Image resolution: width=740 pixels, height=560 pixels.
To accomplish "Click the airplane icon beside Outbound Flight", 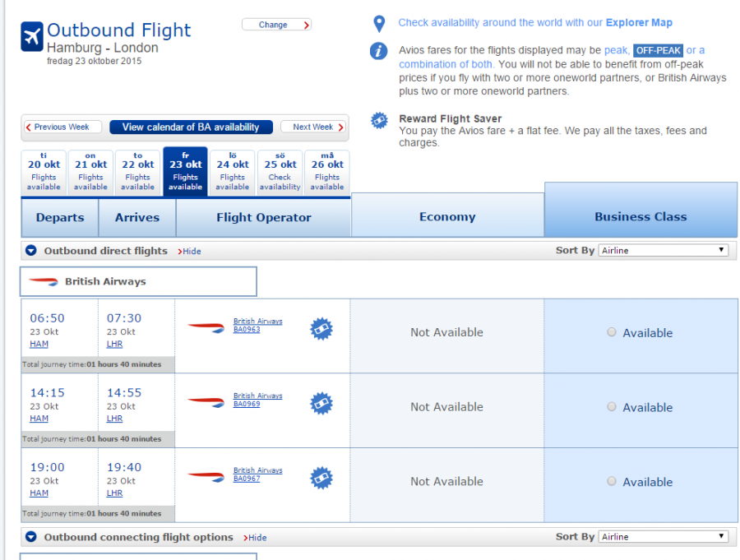I will pos(30,34).
